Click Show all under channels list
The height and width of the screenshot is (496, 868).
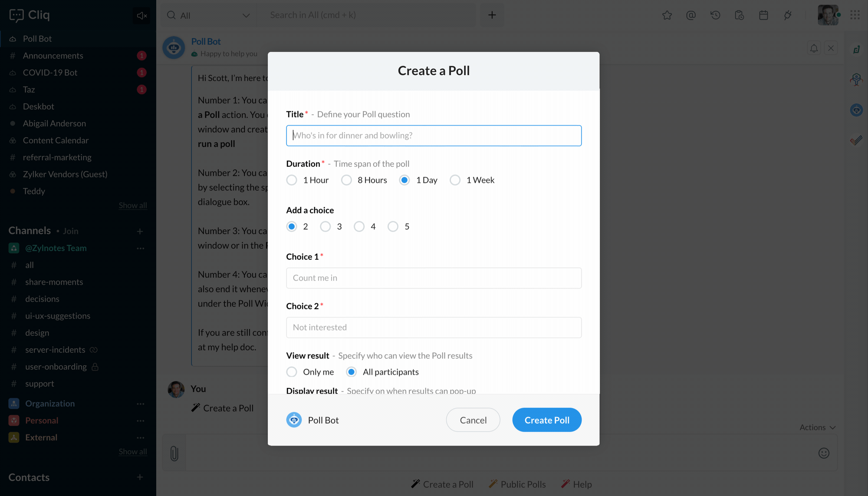click(x=133, y=452)
